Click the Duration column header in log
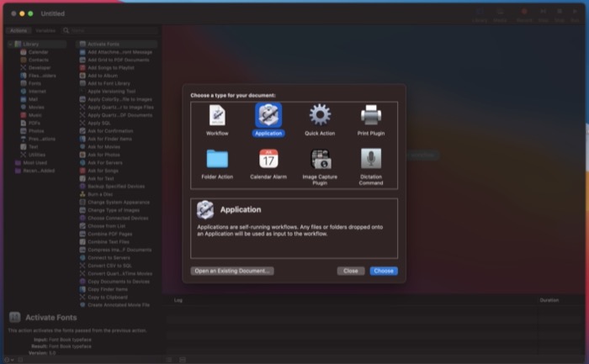This screenshot has width=589, height=364. [x=549, y=300]
